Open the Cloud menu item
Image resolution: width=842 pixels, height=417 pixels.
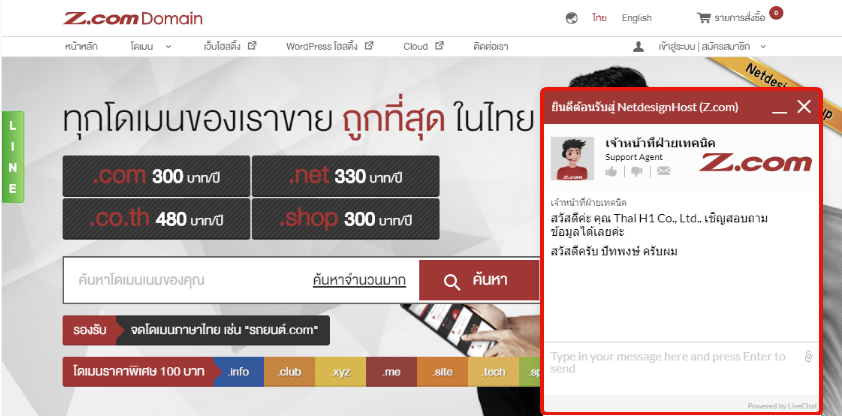point(416,47)
